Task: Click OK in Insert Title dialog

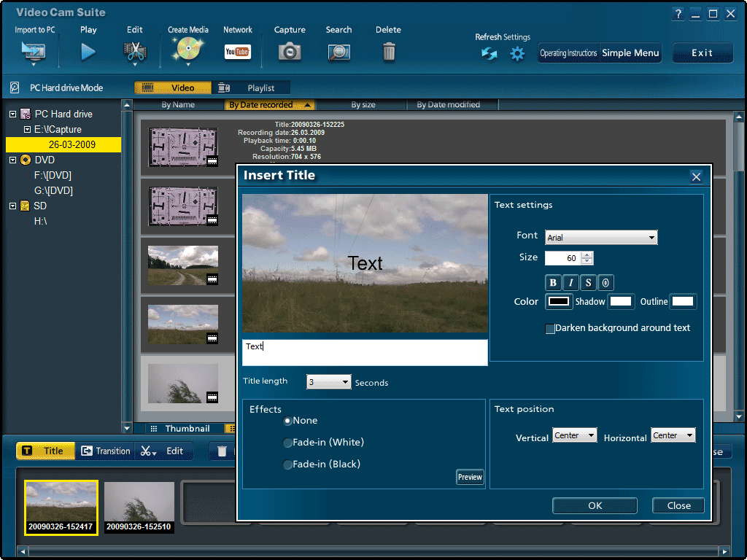Action: pos(595,506)
